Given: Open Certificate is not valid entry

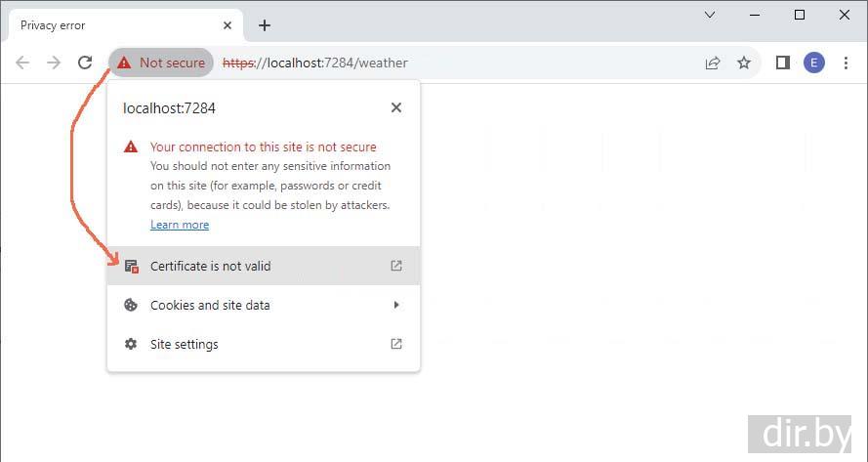Looking at the screenshot, I should tap(211, 266).
